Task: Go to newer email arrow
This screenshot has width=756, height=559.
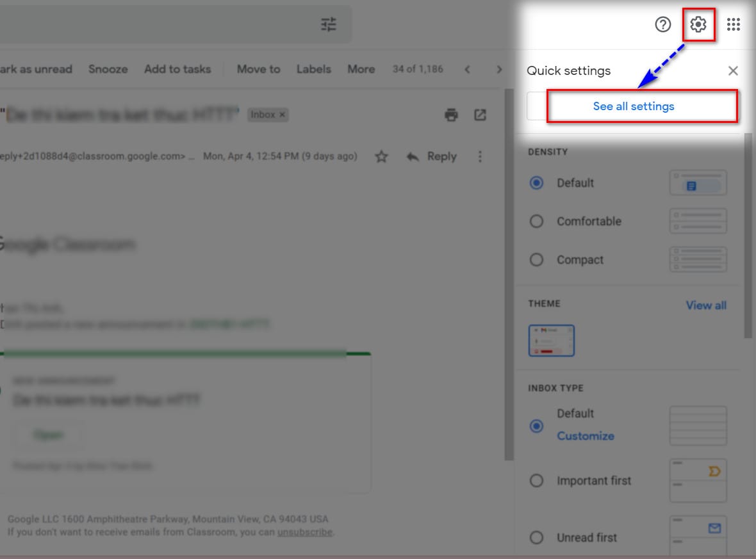Action: click(467, 69)
